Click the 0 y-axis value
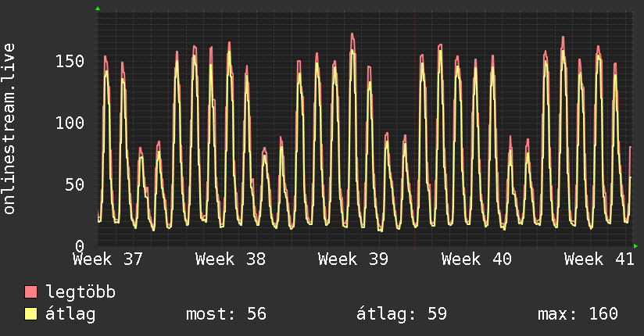 click(x=80, y=246)
